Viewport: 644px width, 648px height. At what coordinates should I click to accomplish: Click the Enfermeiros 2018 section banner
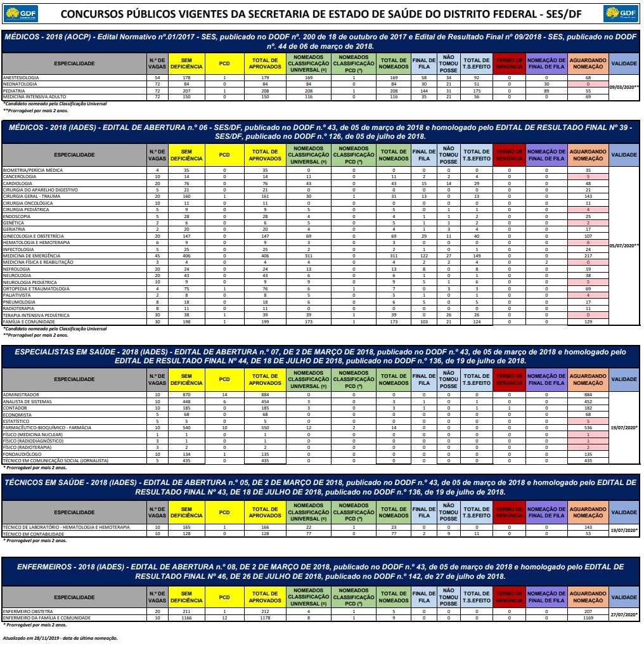tap(321, 571)
